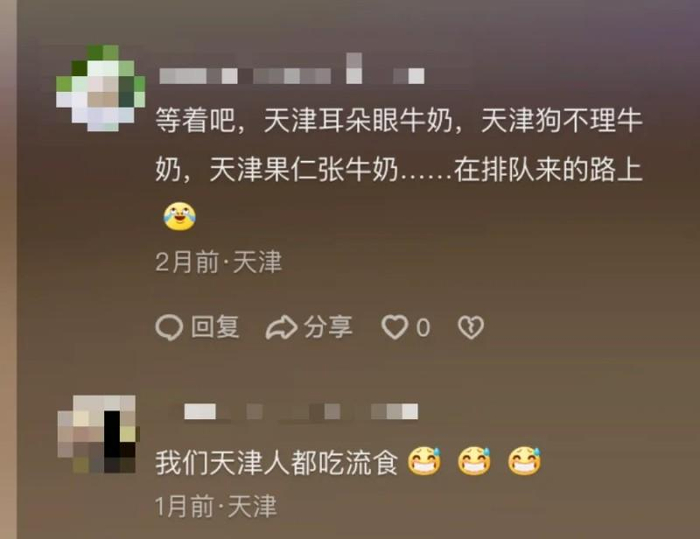Click the 1月前·天津 timestamp
This screenshot has height=539, width=700.
pos(216,507)
